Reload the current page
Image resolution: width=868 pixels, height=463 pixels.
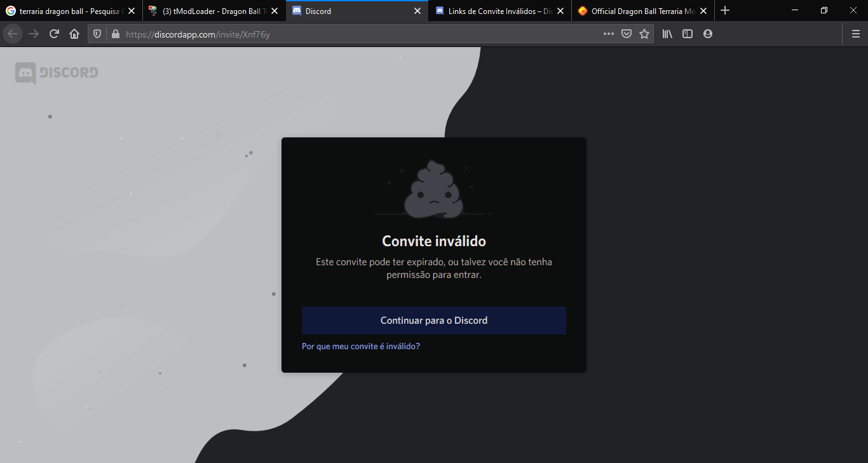click(x=54, y=34)
